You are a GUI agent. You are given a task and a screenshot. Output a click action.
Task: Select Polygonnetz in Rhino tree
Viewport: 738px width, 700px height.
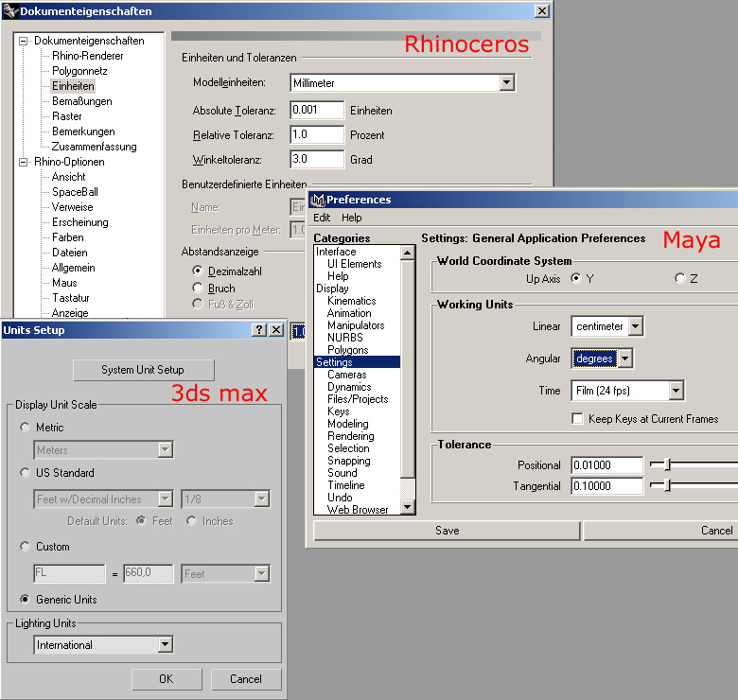79,71
